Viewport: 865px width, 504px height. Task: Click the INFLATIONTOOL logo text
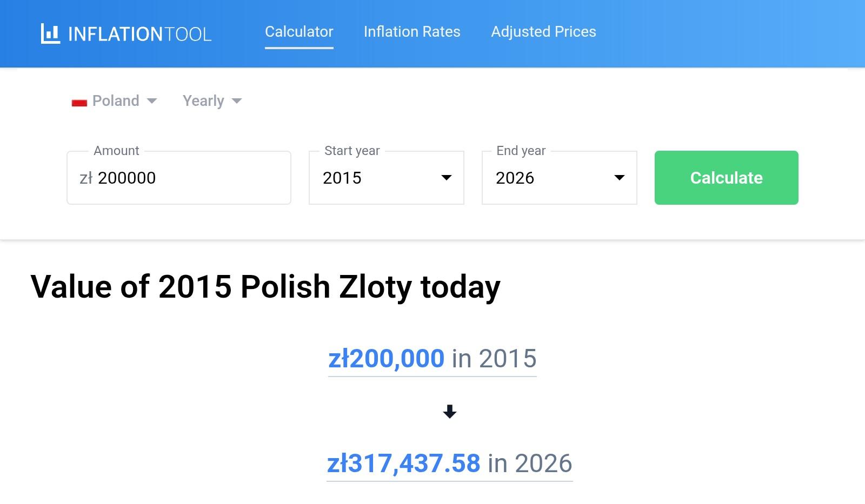pos(139,34)
